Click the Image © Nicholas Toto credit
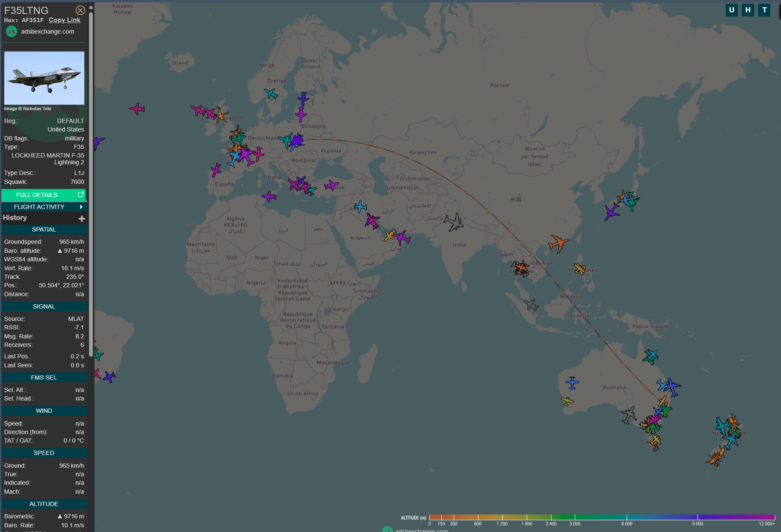 (28, 109)
